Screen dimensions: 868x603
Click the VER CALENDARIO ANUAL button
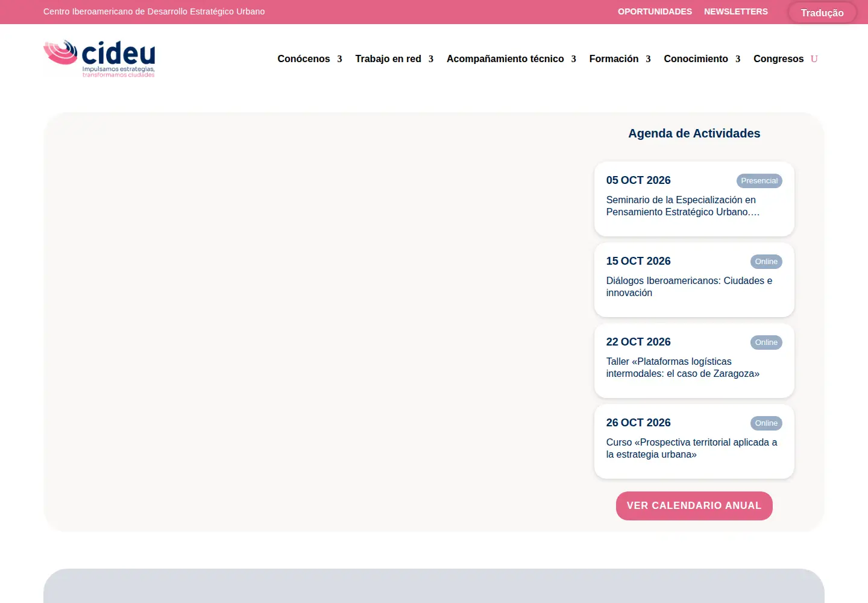tap(694, 506)
